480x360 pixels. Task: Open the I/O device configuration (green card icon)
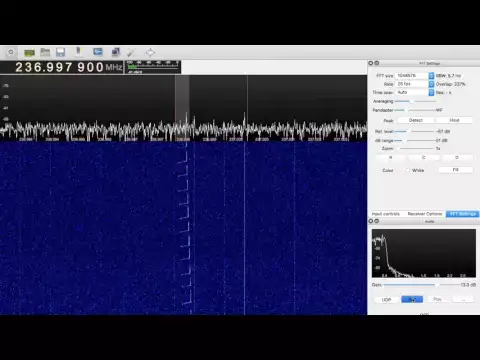(x=29, y=52)
